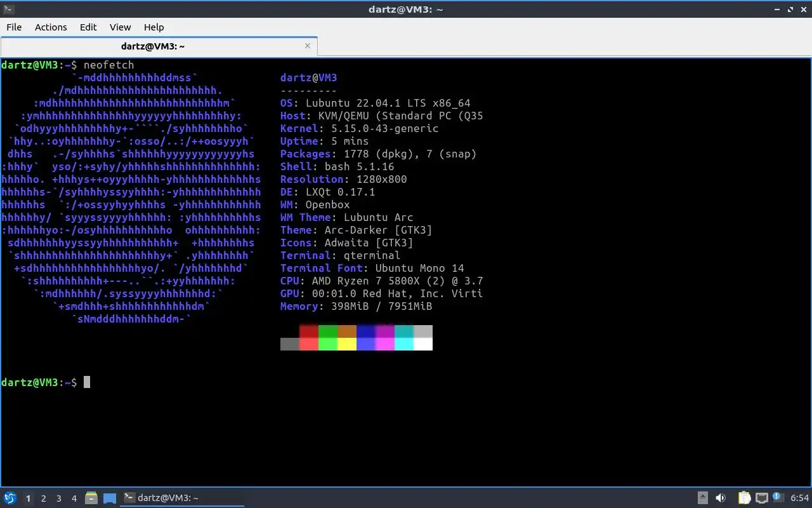The image size is (812, 508).
Task: Click the white color block
Action: [423, 344]
